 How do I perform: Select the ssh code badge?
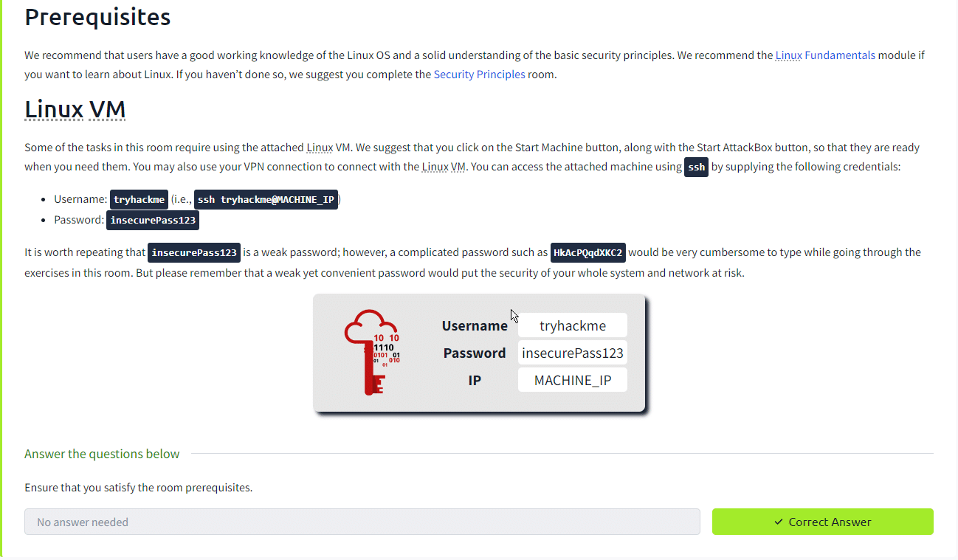click(x=696, y=167)
